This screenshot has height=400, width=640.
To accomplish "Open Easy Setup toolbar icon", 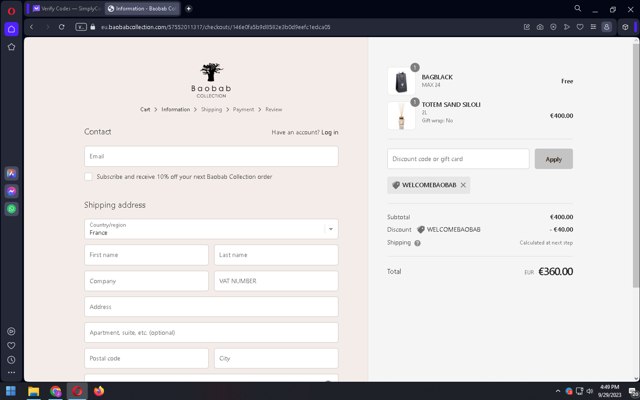I will (593, 27).
